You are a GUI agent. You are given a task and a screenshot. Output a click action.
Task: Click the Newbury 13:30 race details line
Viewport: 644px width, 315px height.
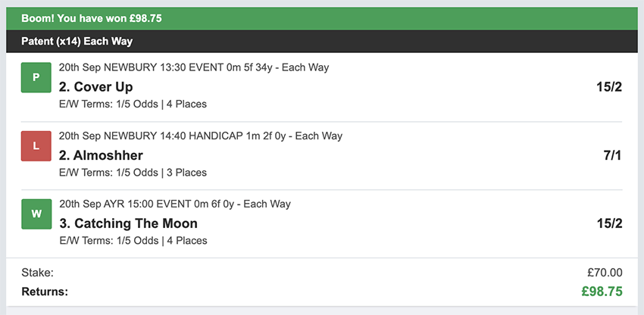coord(193,68)
